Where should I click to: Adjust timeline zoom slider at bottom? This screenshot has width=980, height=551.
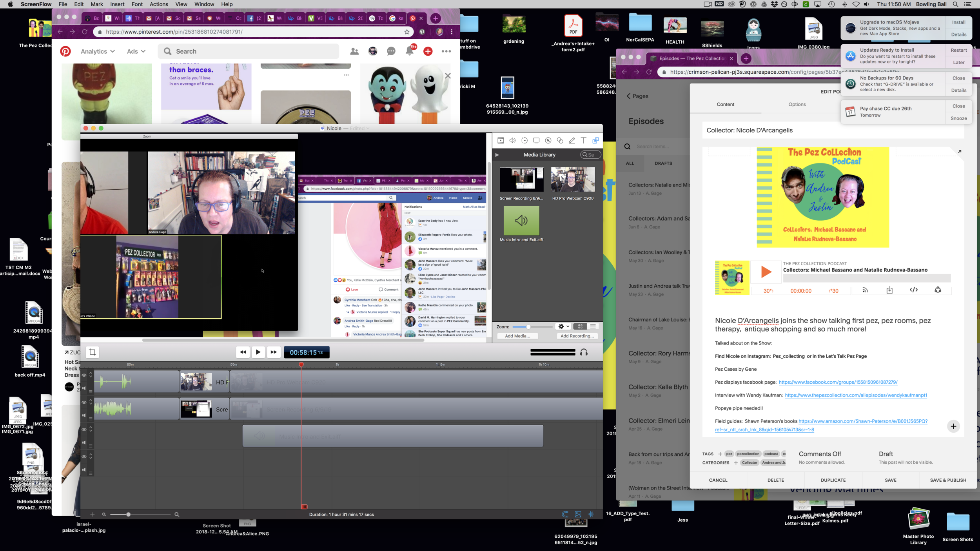point(140,514)
